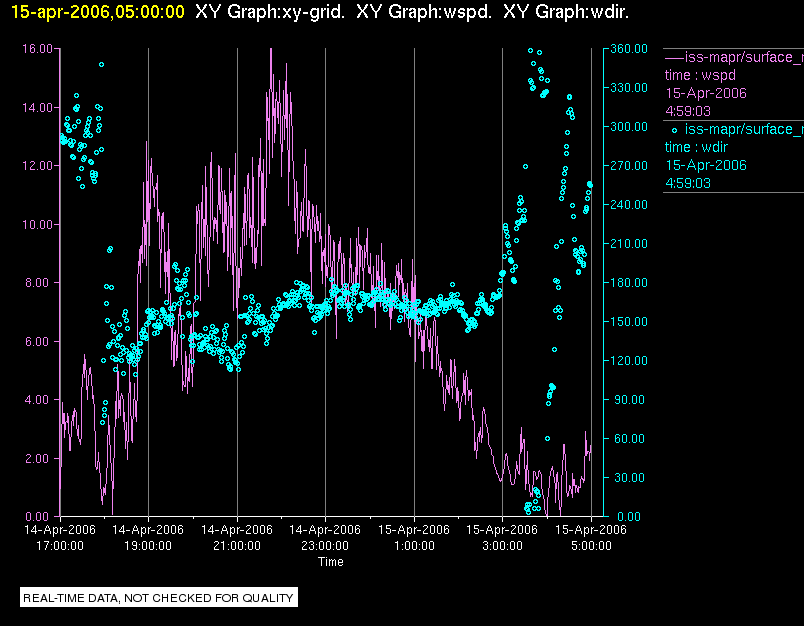Select the XY Graph:wdir. header label
804x626 pixels.
566,12
